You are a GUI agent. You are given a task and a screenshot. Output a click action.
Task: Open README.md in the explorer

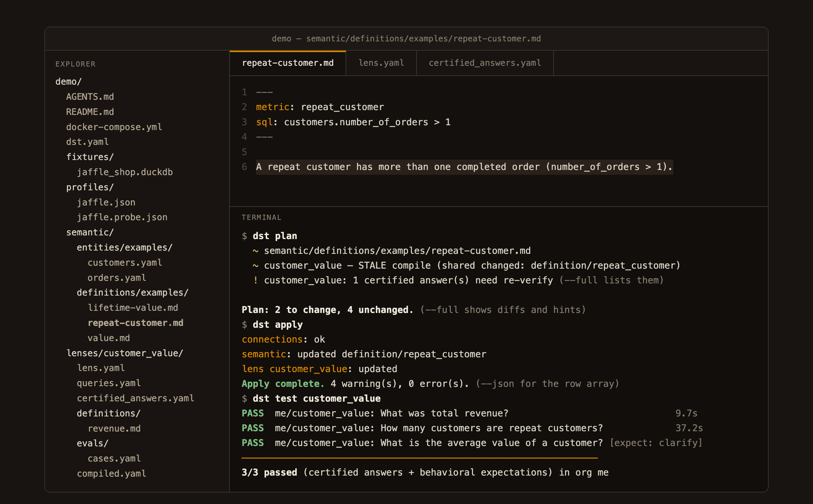90,112
